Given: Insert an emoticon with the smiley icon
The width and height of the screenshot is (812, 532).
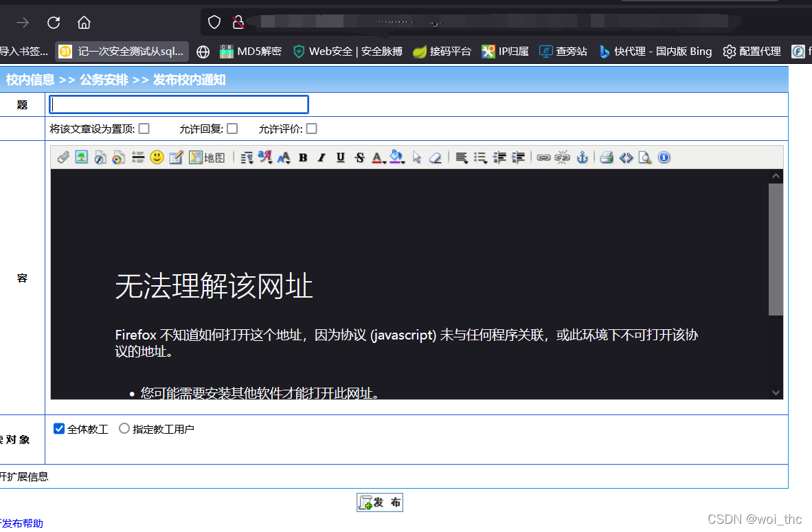Looking at the screenshot, I should tap(157, 157).
